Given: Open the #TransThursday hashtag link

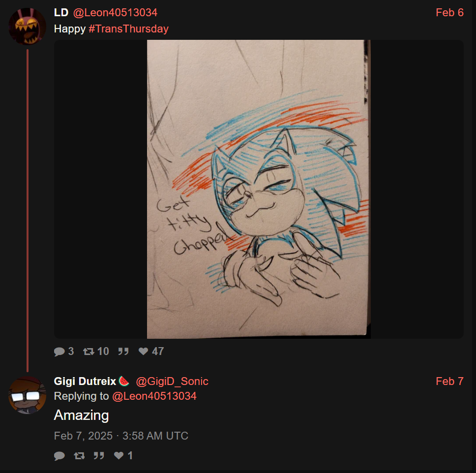Looking at the screenshot, I should pos(128,29).
